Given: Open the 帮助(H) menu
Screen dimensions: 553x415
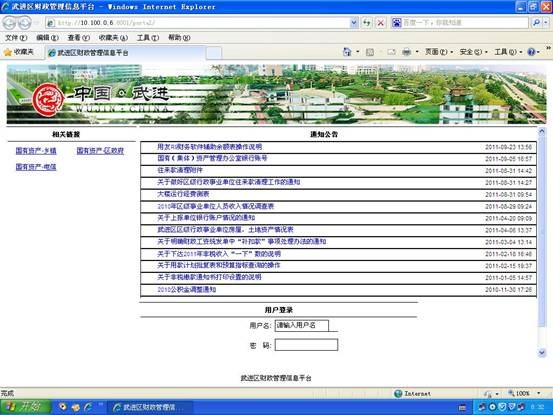Looking at the screenshot, I should click(x=179, y=37).
